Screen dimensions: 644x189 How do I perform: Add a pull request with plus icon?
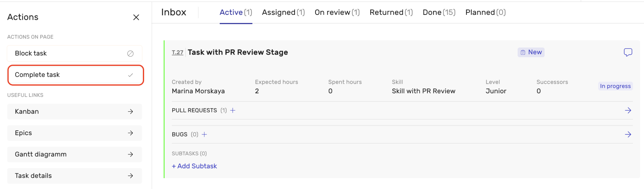(233, 110)
